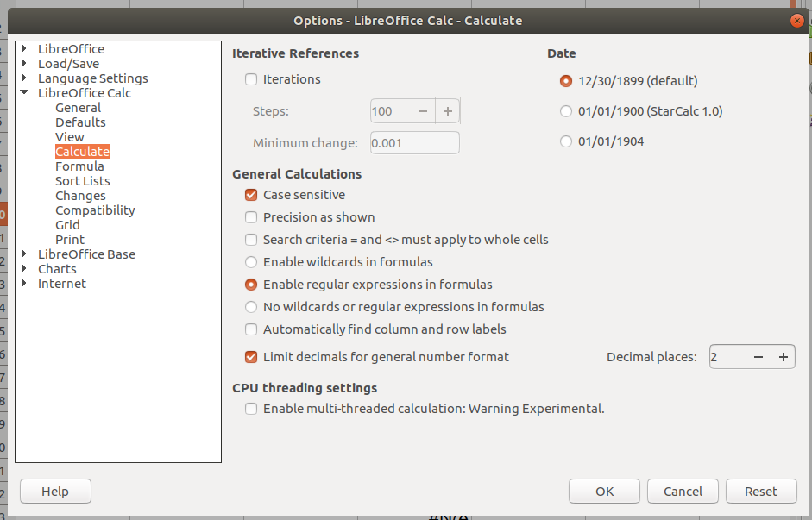812x520 pixels.
Task: Open Help for this dialog
Action: pos(55,491)
